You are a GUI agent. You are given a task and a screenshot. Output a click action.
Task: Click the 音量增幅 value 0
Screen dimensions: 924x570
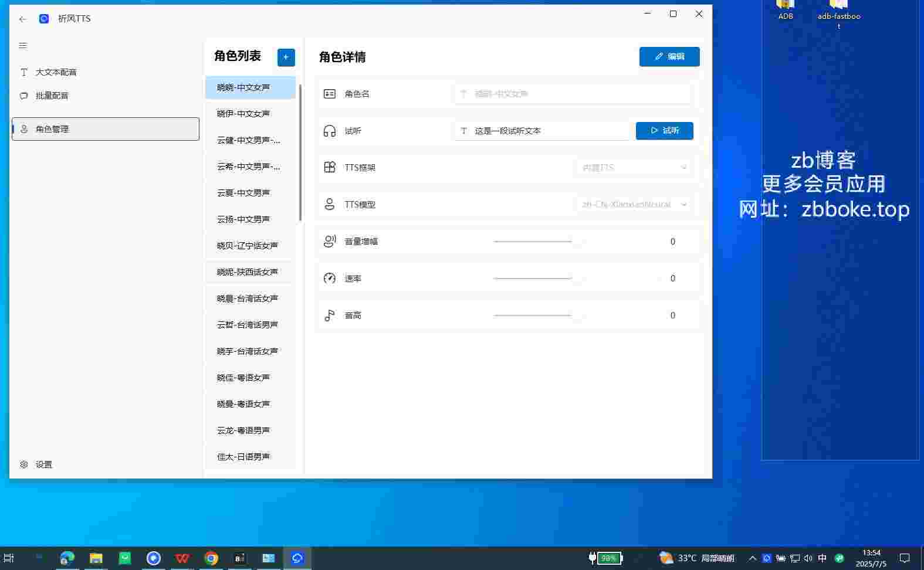tap(673, 242)
